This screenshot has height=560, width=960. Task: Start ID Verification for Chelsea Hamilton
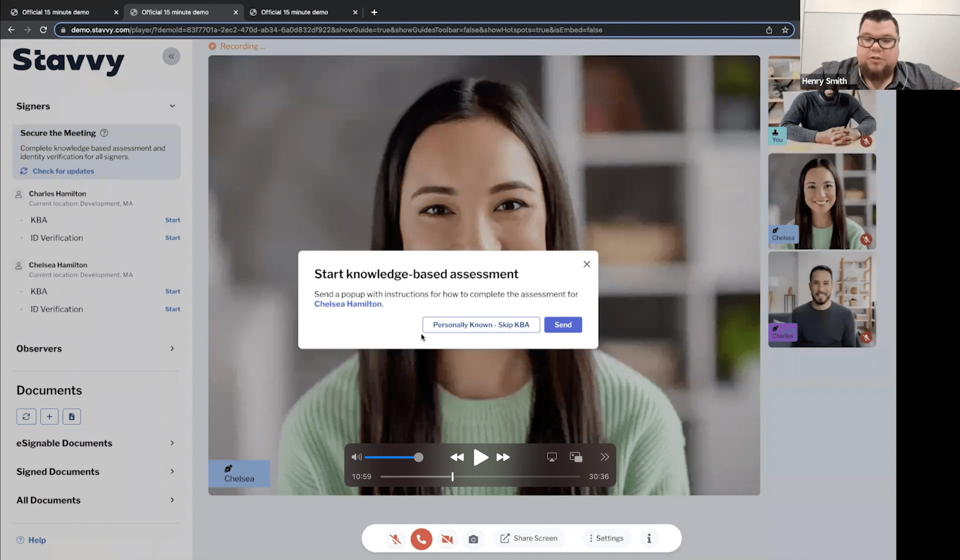pyautogui.click(x=173, y=309)
